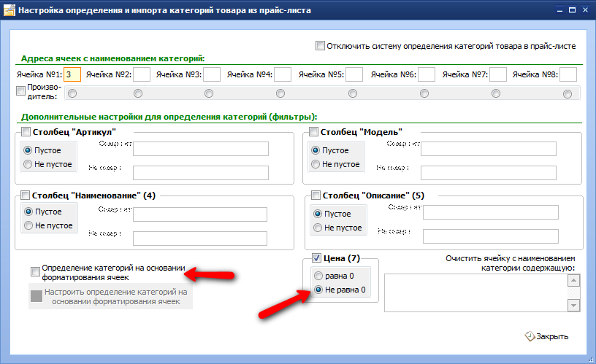The height and width of the screenshot is (364, 596).
Task: Select the manufacturer radio under Ячейка №5
Action: tap(353, 93)
